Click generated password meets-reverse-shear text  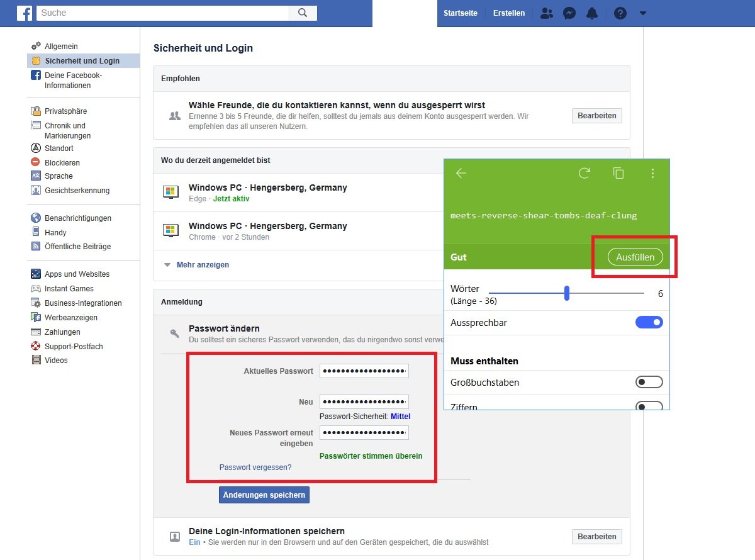click(x=544, y=215)
